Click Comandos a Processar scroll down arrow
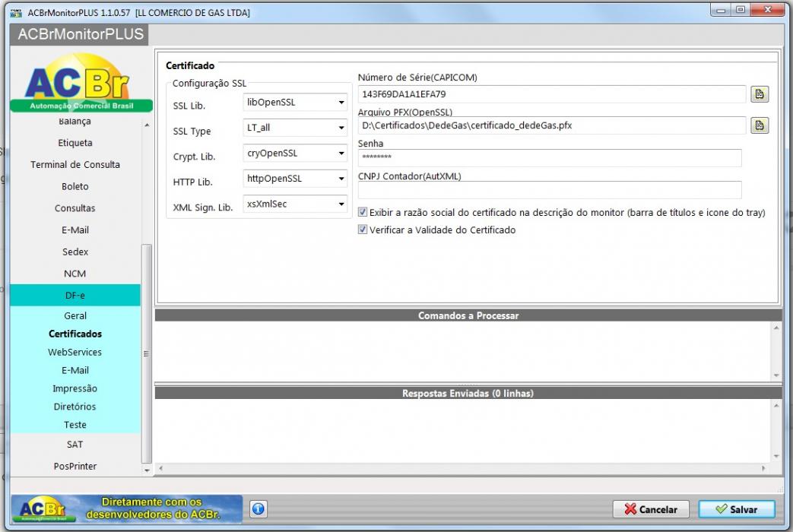 tap(776, 375)
